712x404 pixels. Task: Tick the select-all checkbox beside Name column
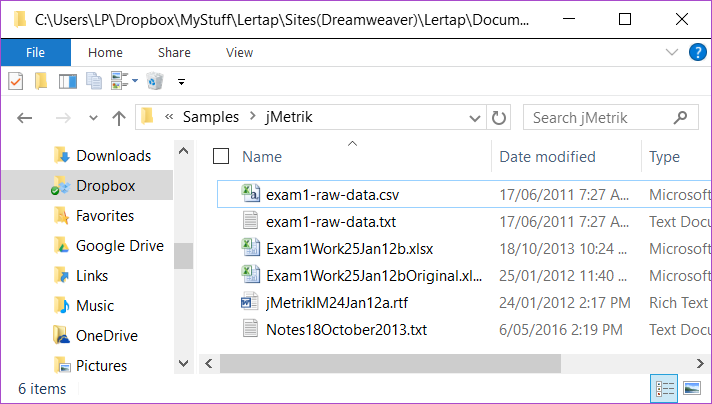click(x=221, y=156)
